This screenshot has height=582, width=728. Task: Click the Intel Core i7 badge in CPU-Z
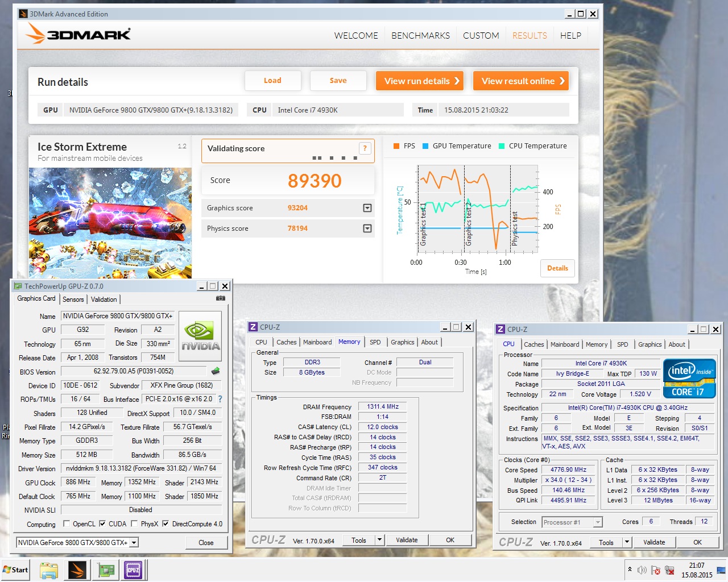pyautogui.click(x=689, y=378)
